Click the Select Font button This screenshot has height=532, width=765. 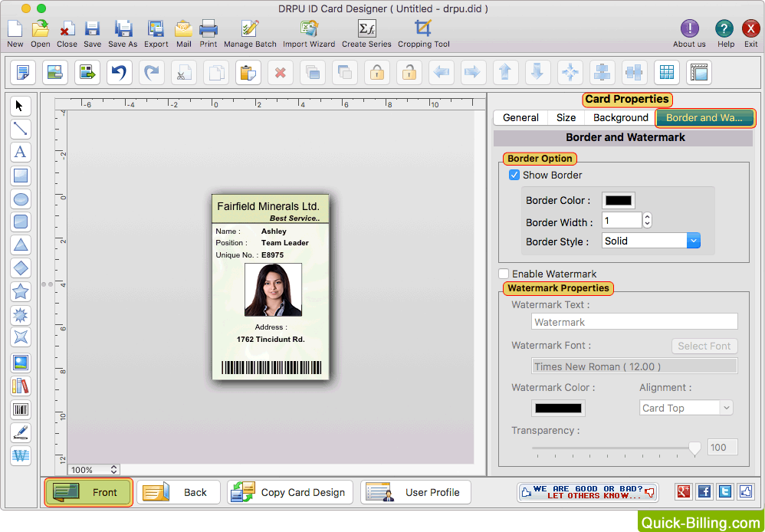click(x=704, y=346)
